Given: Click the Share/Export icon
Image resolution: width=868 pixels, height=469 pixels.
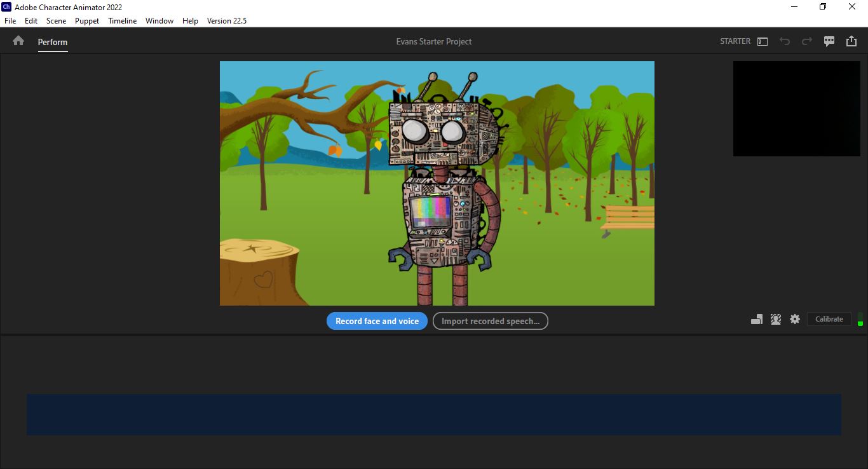Looking at the screenshot, I should point(851,41).
